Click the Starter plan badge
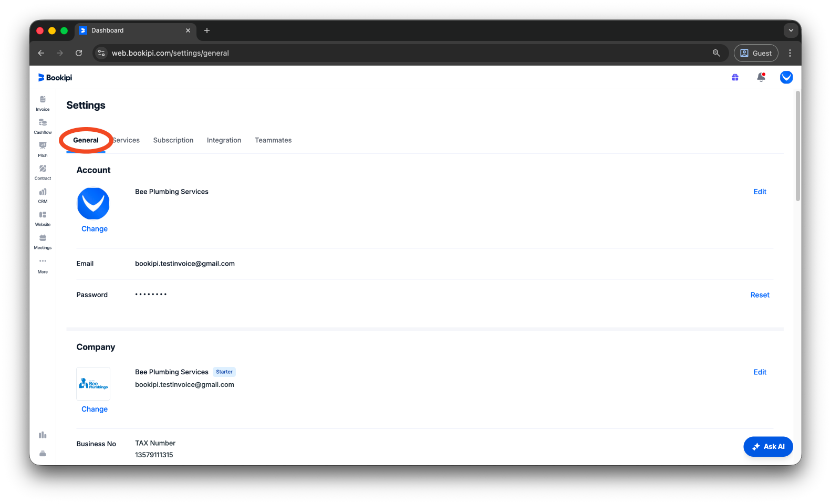The width and height of the screenshot is (831, 504). (x=224, y=372)
